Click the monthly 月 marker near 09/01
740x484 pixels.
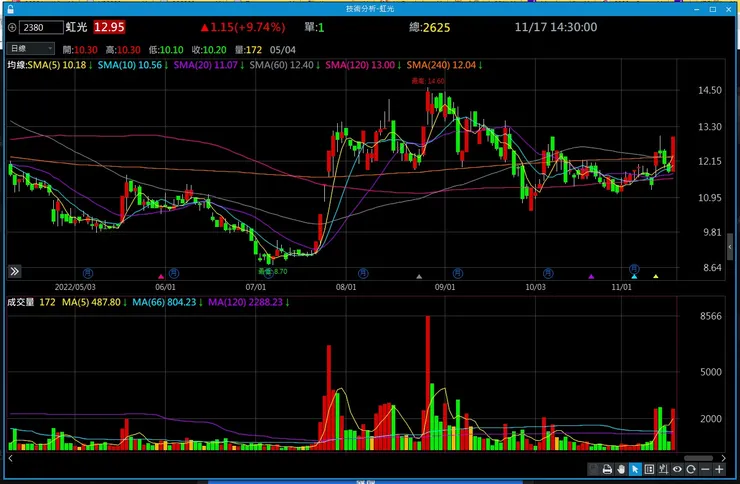458,273
